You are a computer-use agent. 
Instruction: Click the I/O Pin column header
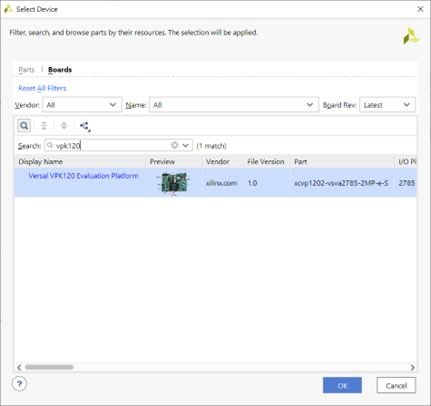[x=406, y=162]
